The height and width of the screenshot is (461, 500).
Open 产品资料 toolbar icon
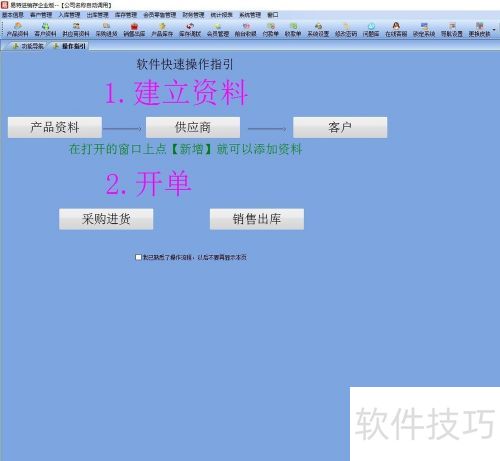17,29
